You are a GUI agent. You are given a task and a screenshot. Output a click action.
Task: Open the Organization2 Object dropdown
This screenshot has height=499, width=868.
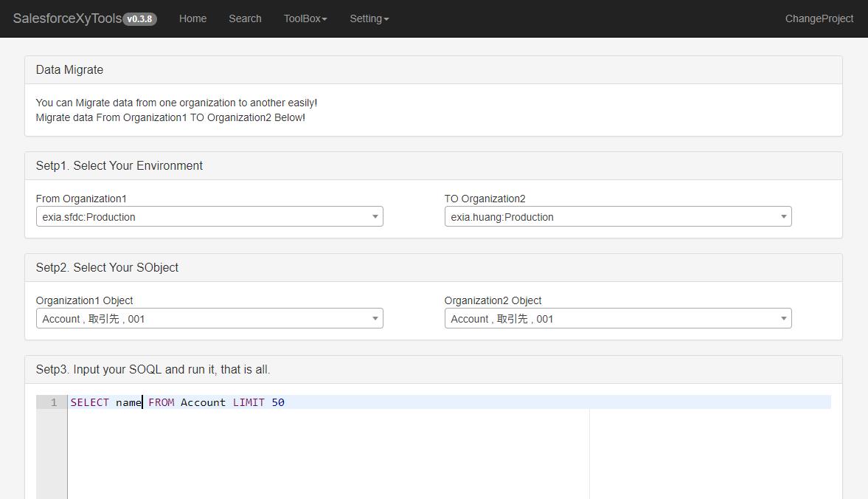pyautogui.click(x=618, y=318)
